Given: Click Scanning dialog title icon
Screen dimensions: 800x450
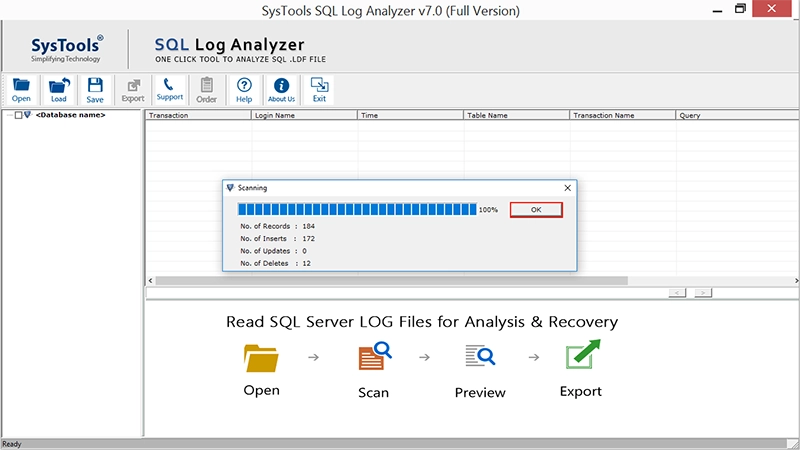Looking at the screenshot, I should [x=230, y=188].
